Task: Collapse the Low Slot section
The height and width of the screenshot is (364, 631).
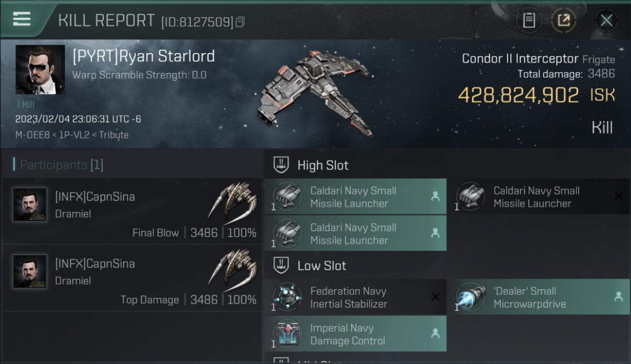Action: tap(322, 266)
